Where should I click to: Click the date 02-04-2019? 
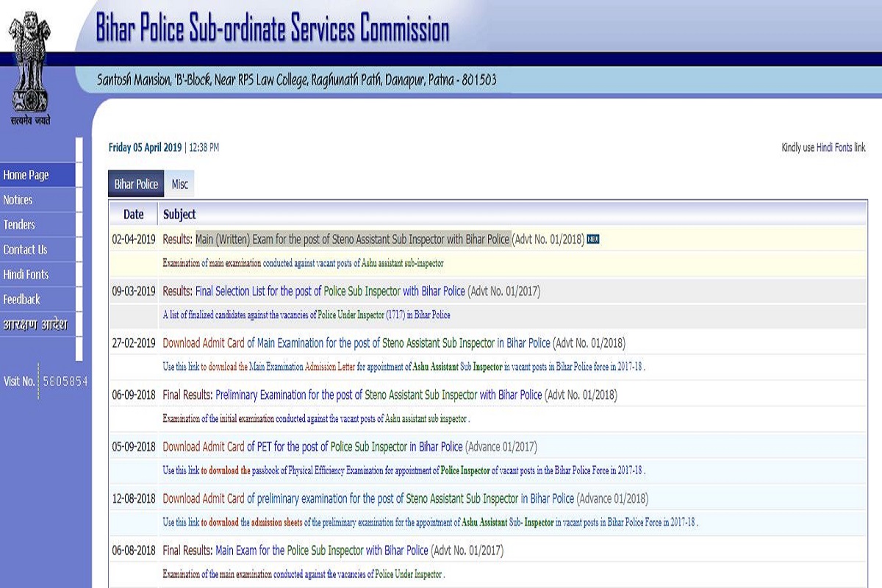click(134, 240)
